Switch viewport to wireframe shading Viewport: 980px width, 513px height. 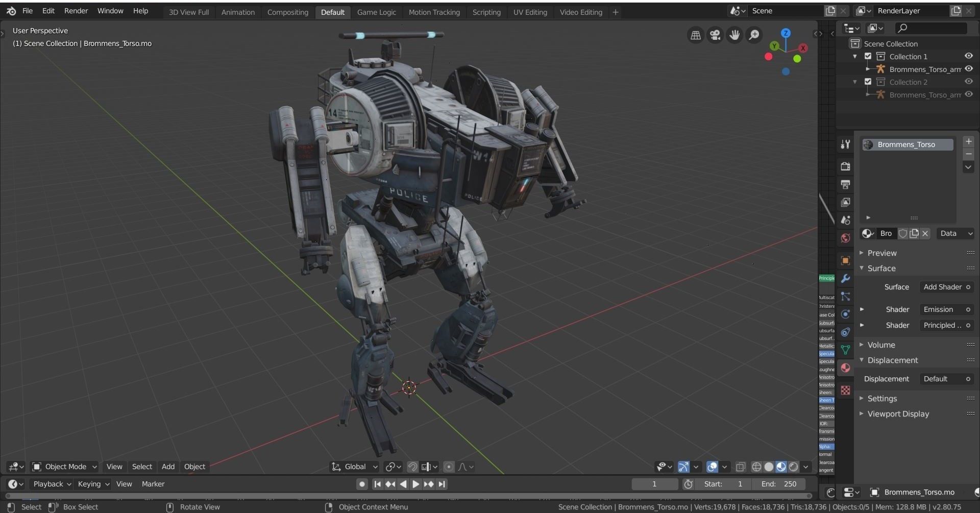(756, 467)
